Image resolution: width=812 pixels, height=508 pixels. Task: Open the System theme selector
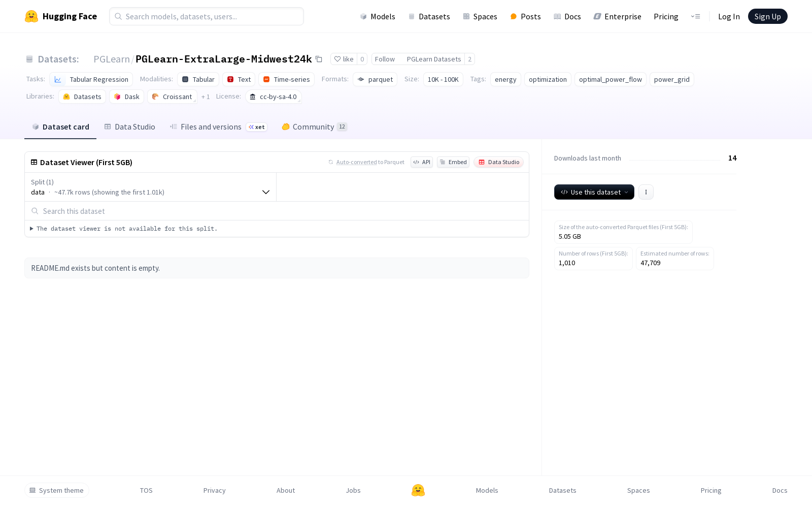57,490
